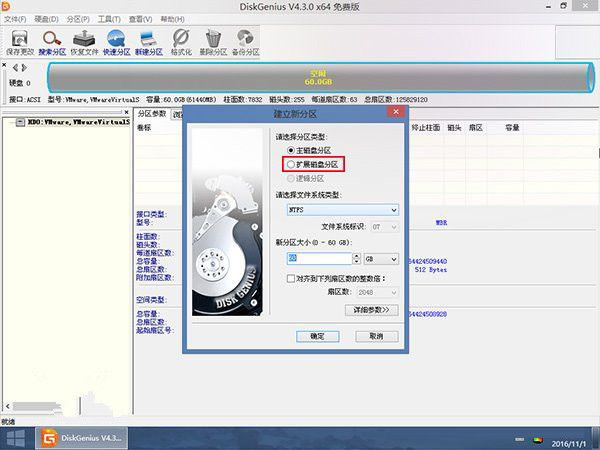Click DiskGenius V4.3 taskbar button
The height and width of the screenshot is (450, 600).
click(82, 439)
